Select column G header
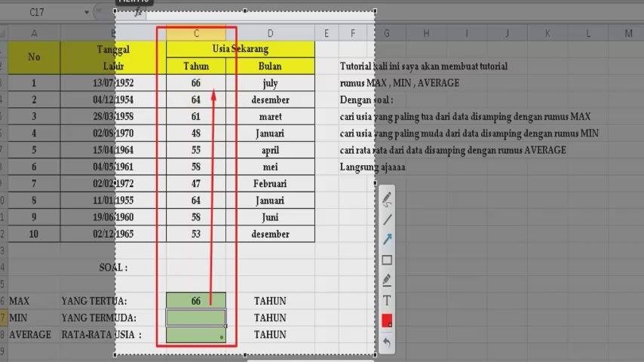 tap(387, 33)
